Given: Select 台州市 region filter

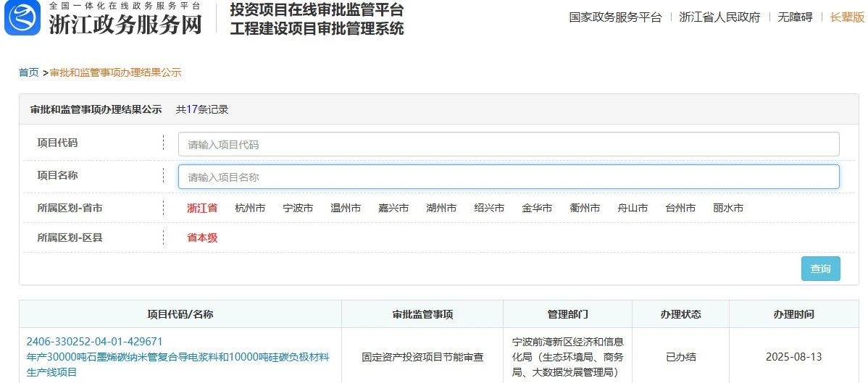Looking at the screenshot, I should pos(681,208).
